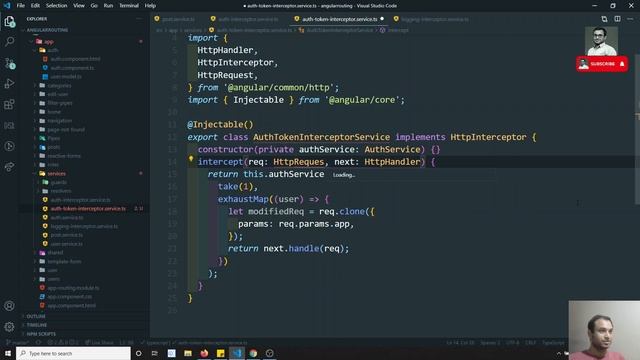Viewport: 640px width, 360px height.
Task: Collapse the services folder
Action: click(x=56, y=173)
